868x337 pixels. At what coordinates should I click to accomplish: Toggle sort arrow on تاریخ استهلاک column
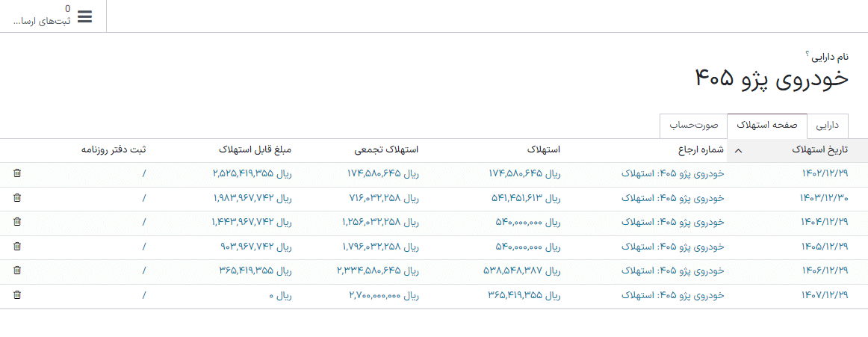coord(739,150)
